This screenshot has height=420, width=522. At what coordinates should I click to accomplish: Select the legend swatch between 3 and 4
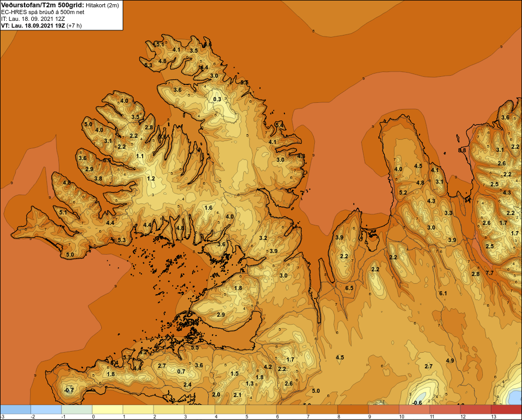click(200, 409)
